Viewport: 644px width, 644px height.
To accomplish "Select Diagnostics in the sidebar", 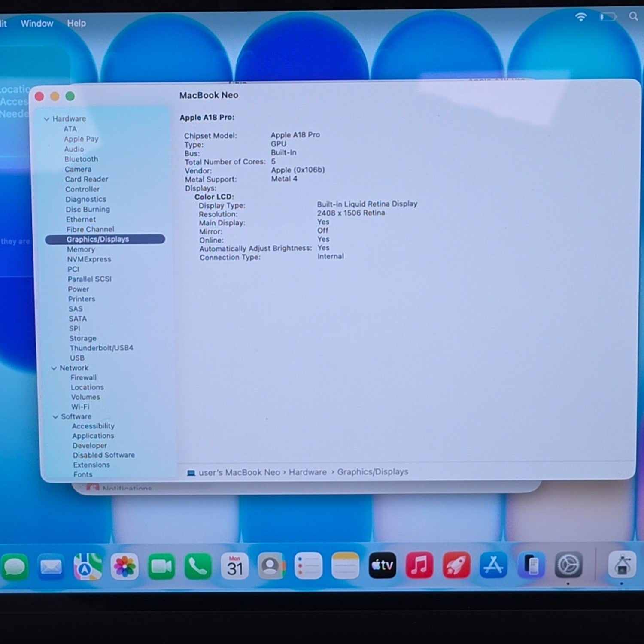I will (x=86, y=200).
